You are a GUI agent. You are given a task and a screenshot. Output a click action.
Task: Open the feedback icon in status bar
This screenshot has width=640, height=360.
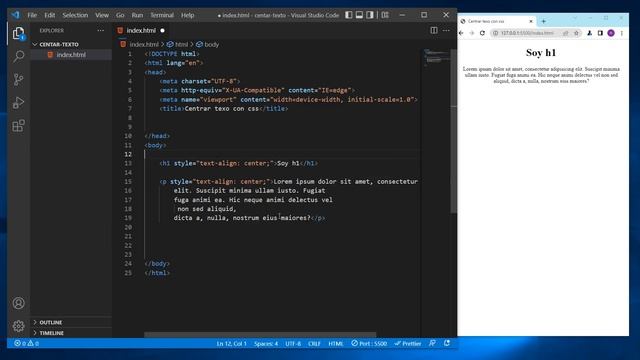[432, 344]
